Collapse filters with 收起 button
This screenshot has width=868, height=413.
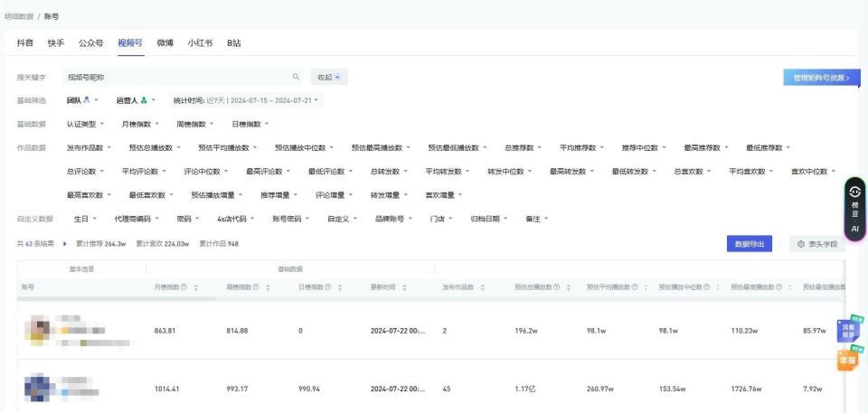(x=329, y=77)
